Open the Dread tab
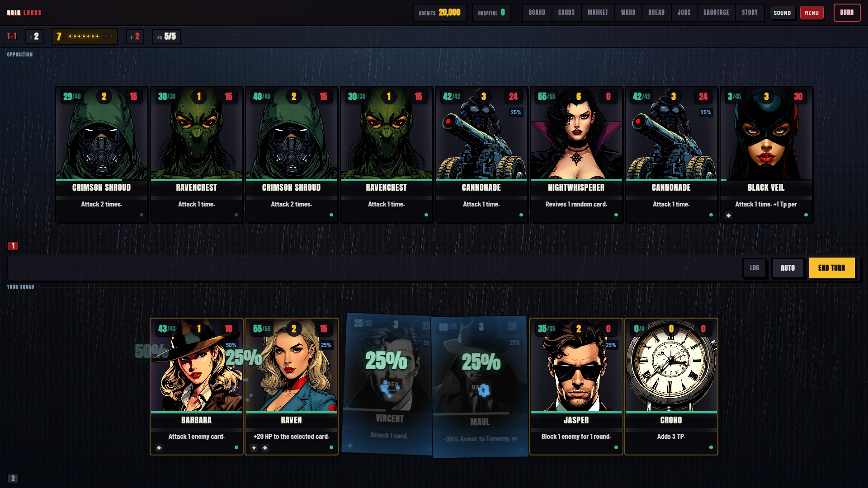 click(x=656, y=13)
